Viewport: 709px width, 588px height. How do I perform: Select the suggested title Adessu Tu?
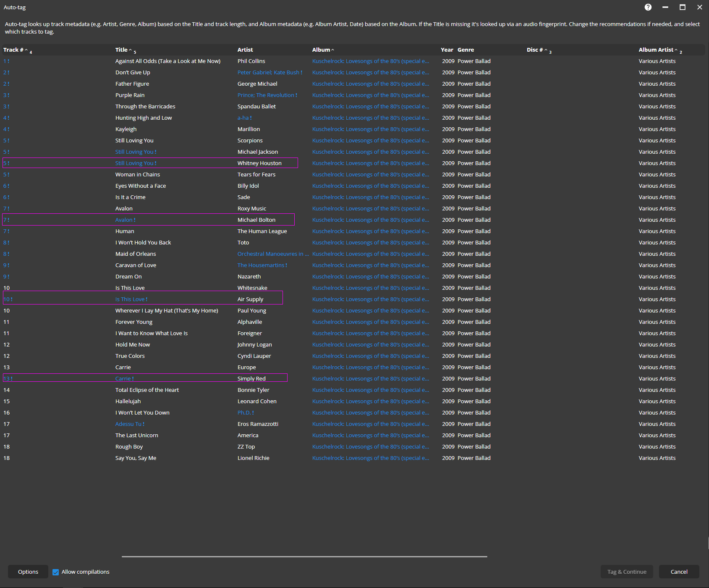click(128, 424)
